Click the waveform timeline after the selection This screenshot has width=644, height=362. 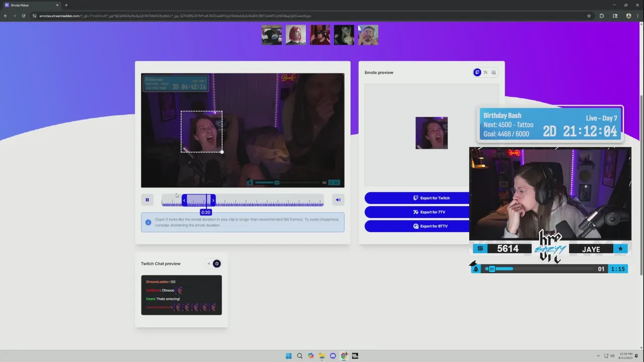click(270, 201)
